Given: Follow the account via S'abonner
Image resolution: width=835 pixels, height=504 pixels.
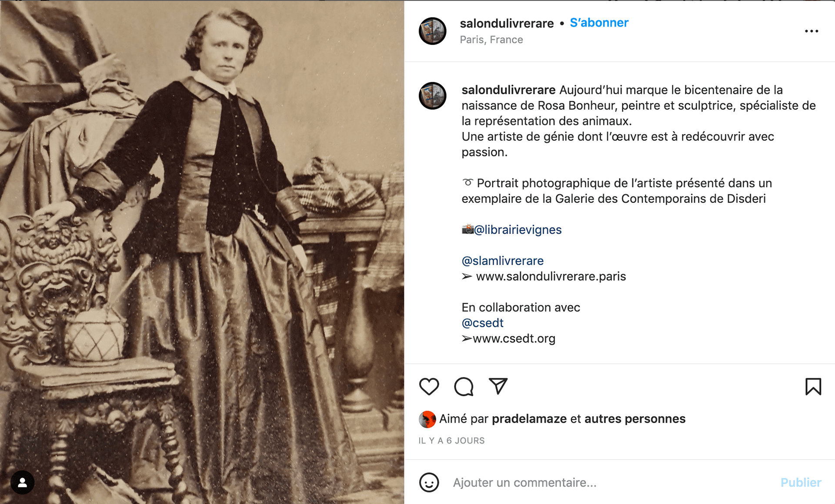Looking at the screenshot, I should [x=599, y=23].
